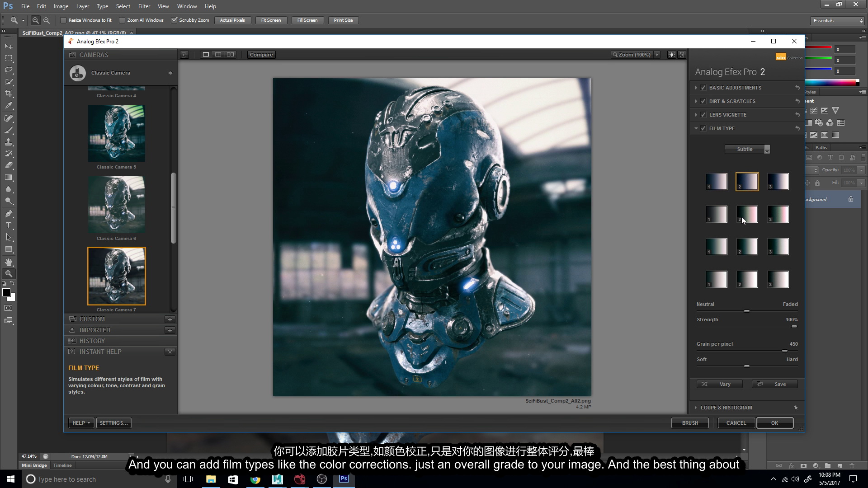The image size is (868, 488).
Task: Switch to the Timeline tab
Action: click(x=62, y=465)
